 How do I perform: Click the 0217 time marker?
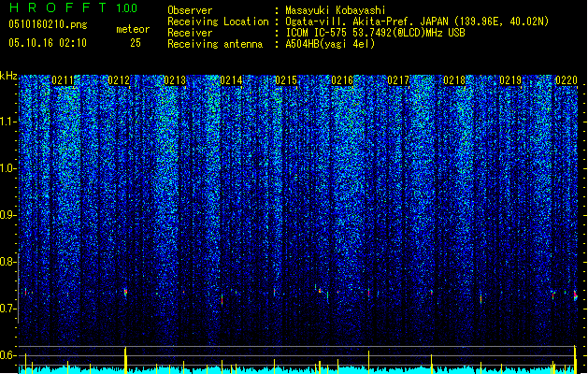pos(398,80)
